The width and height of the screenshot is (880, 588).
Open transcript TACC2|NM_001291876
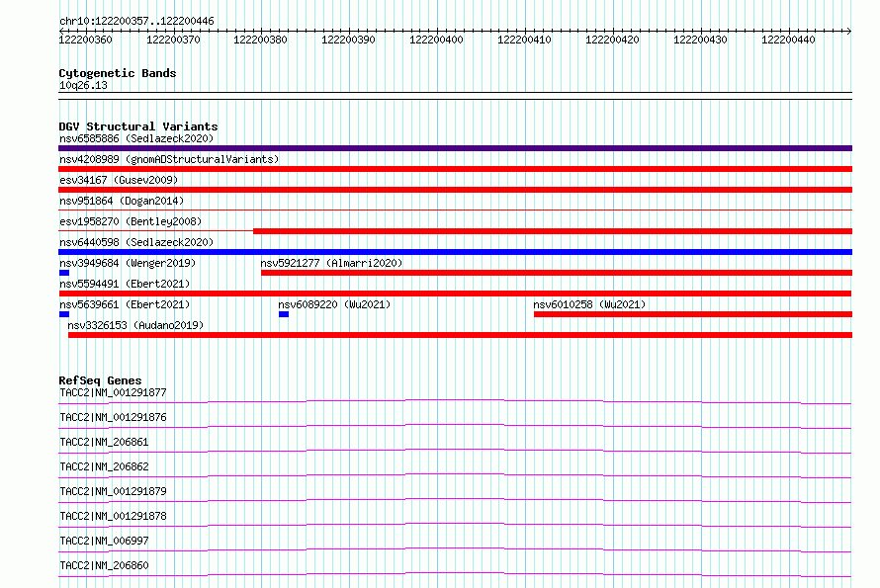pyautogui.click(x=113, y=417)
